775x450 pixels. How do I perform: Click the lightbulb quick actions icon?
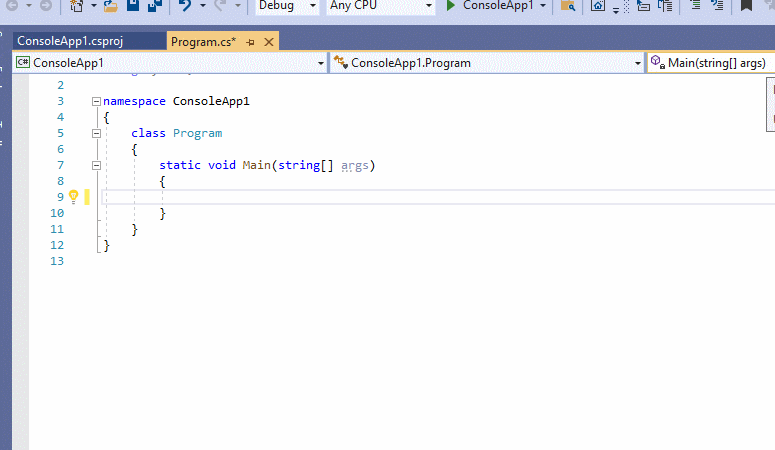click(x=74, y=197)
